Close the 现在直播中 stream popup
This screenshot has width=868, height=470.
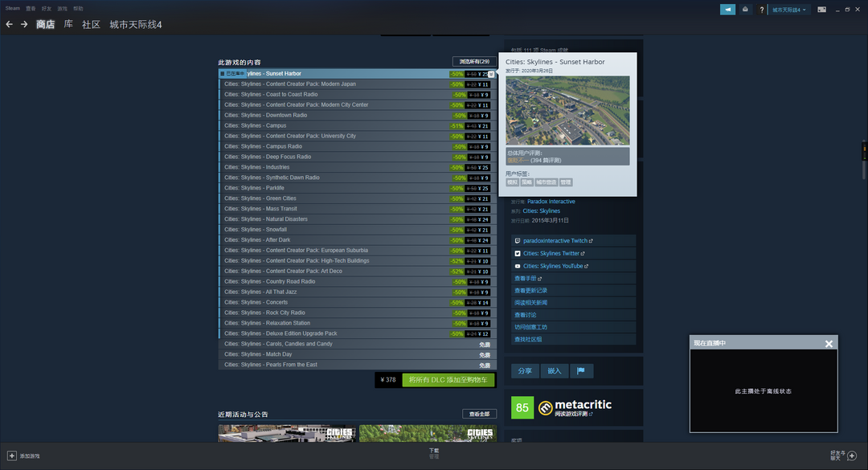pos(829,344)
